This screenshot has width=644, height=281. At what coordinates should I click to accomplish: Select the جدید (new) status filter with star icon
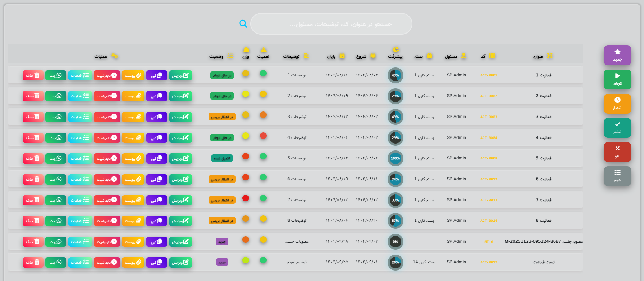617,55
